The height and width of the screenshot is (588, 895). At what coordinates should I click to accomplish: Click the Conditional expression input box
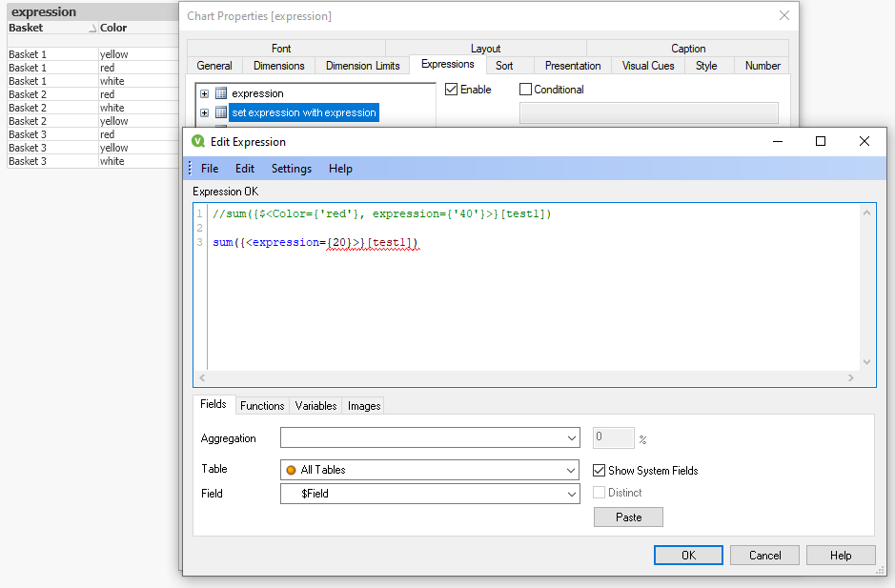tap(648, 112)
